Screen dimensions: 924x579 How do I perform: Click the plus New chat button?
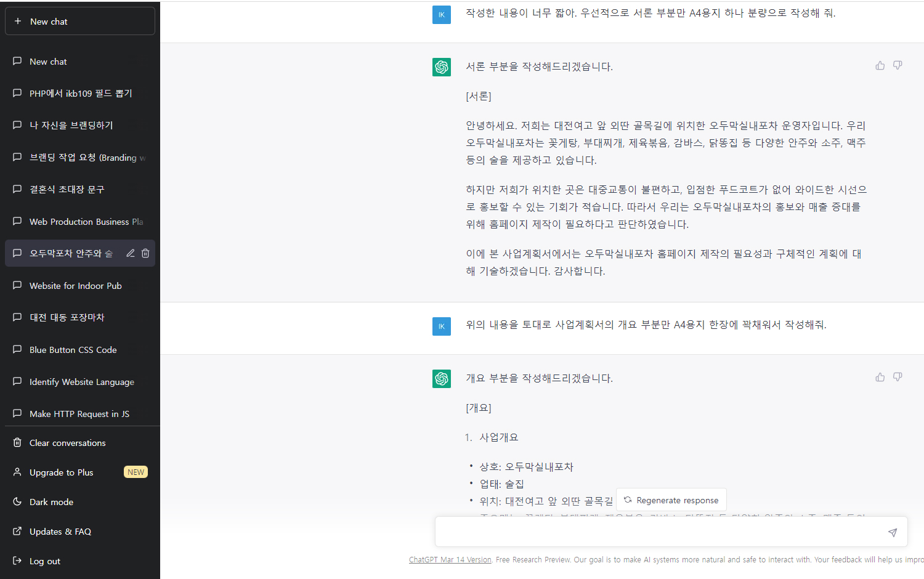click(x=80, y=22)
